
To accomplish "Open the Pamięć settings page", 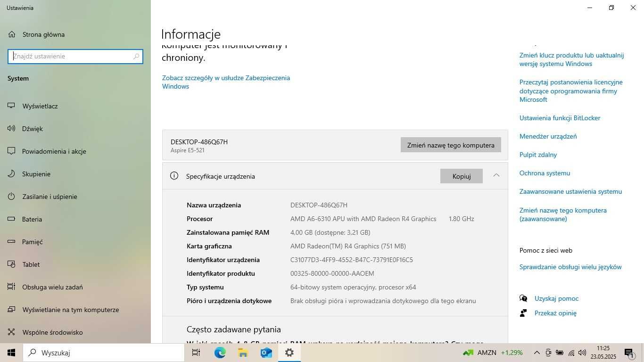I will pyautogui.click(x=75, y=242).
